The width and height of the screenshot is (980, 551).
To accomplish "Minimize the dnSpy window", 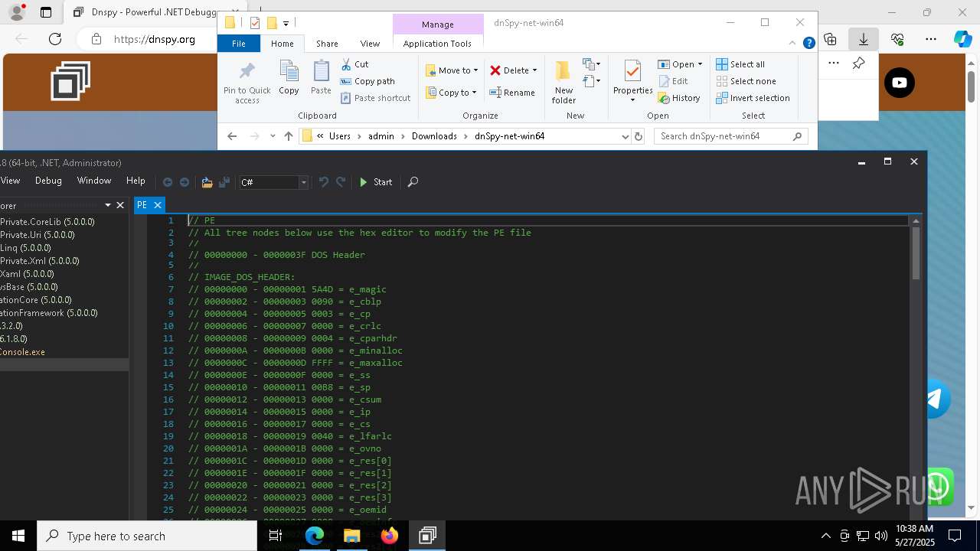I will coord(861,161).
